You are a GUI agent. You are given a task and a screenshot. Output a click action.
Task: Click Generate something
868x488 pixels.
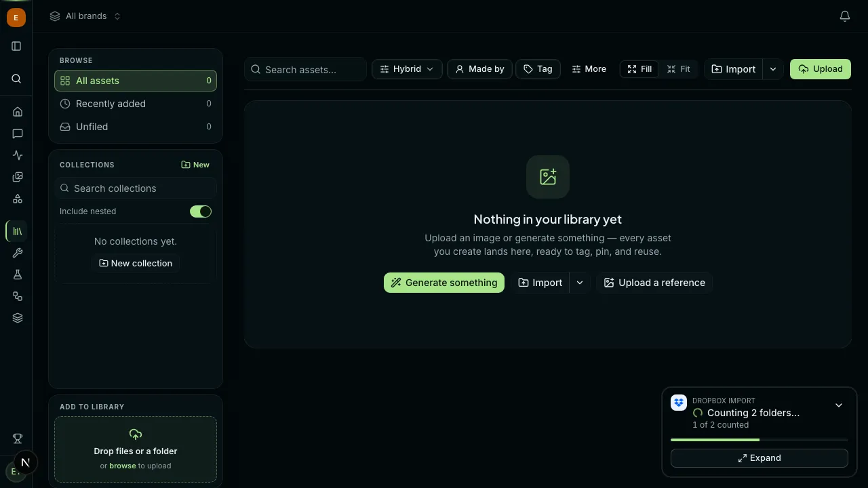pyautogui.click(x=444, y=283)
